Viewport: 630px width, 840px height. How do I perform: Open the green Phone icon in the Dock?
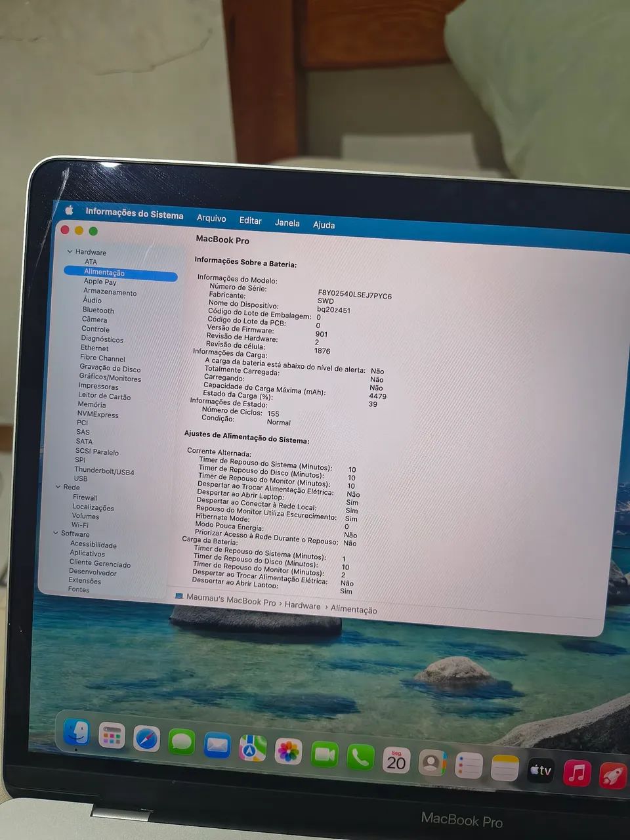[360, 758]
